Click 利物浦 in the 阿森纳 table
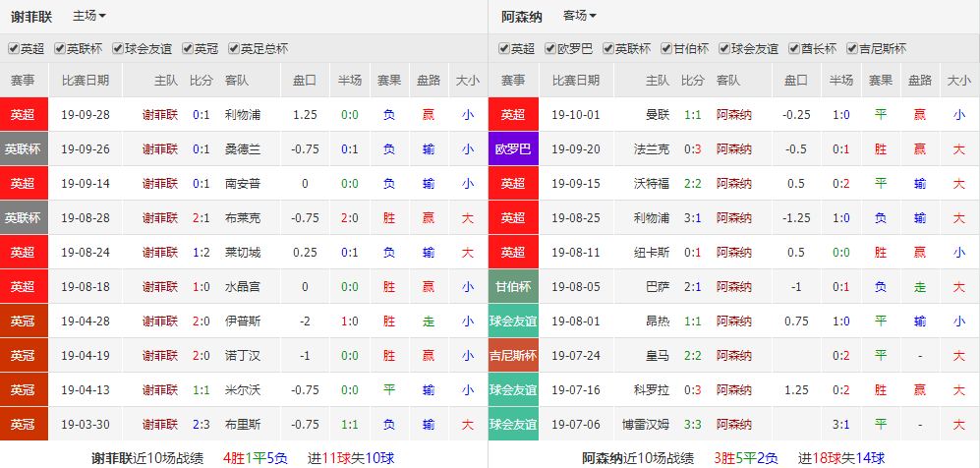Viewport: 980px width, 468px height. click(x=652, y=218)
